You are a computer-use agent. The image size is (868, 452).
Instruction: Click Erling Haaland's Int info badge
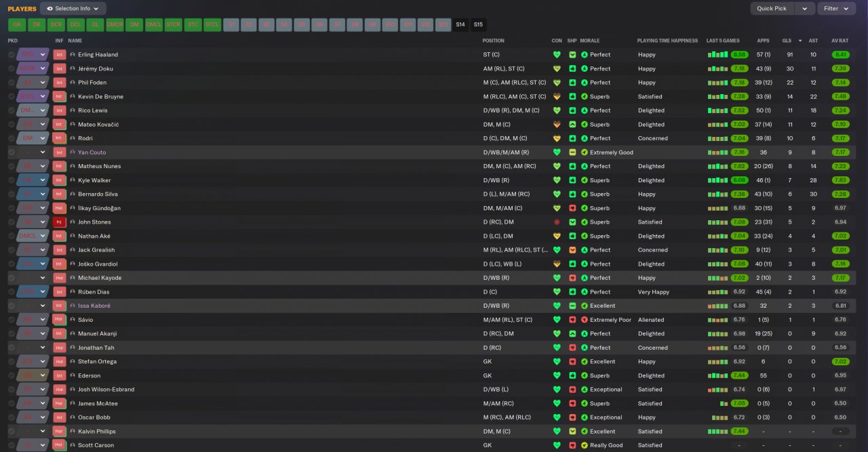pos(59,54)
